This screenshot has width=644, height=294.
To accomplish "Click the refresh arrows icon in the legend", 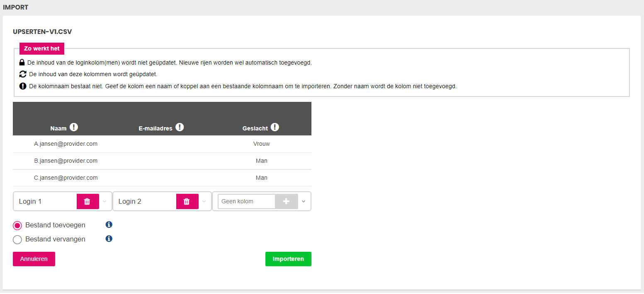I will tap(23, 74).
